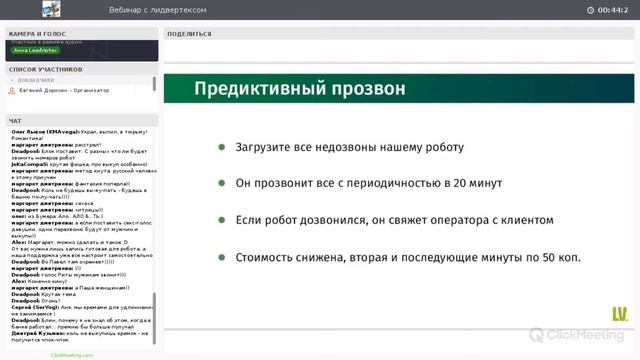Click Deadpool message Блок поставит

coord(79,154)
